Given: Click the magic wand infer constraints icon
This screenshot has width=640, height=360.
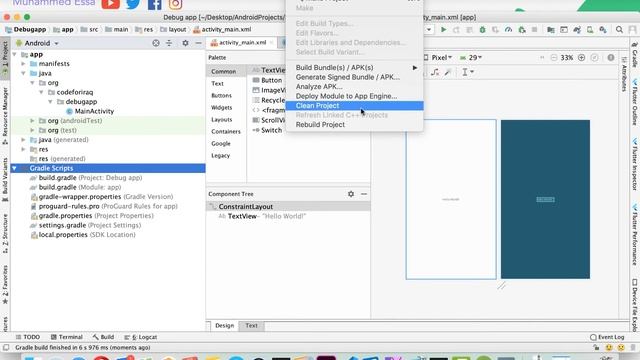Looking at the screenshot, I should tap(448, 72).
